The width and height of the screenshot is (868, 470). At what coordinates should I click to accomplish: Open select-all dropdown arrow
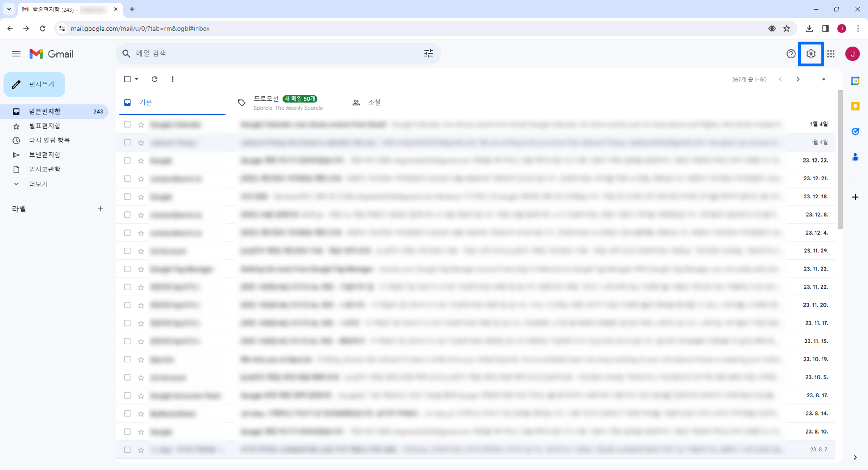[x=137, y=79]
